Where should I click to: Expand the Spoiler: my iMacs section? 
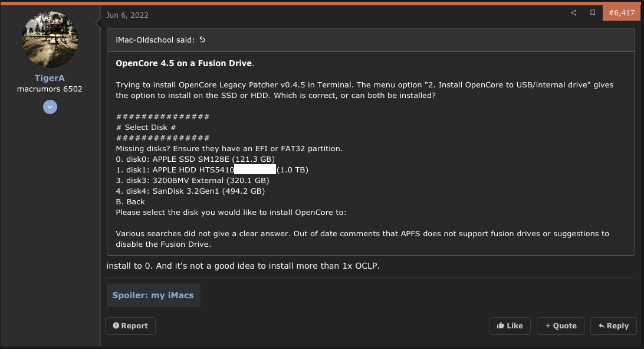point(153,295)
